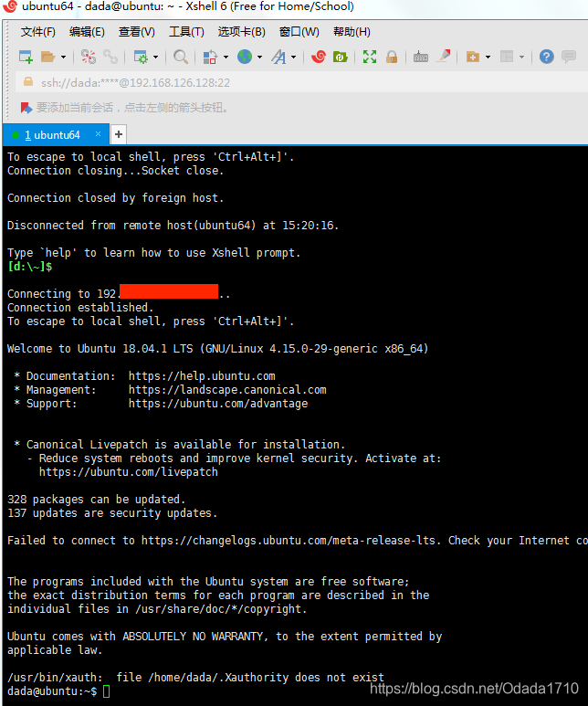Expand the new folder dropdown arrow

click(x=488, y=58)
